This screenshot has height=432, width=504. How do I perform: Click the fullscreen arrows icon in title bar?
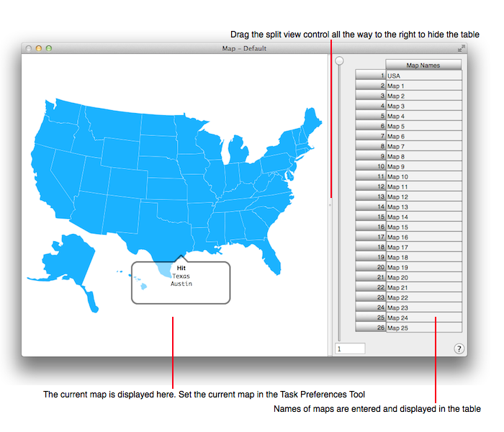click(x=462, y=48)
